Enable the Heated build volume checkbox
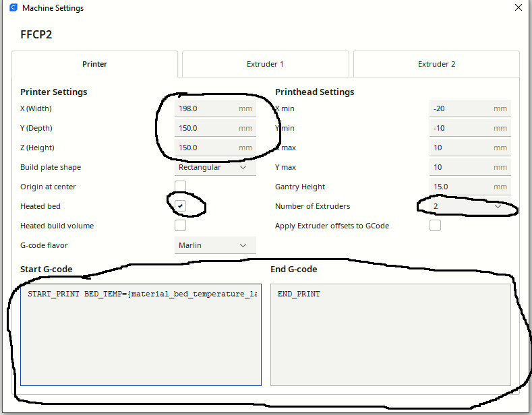Screen dimensions: 532x415 coord(180,226)
